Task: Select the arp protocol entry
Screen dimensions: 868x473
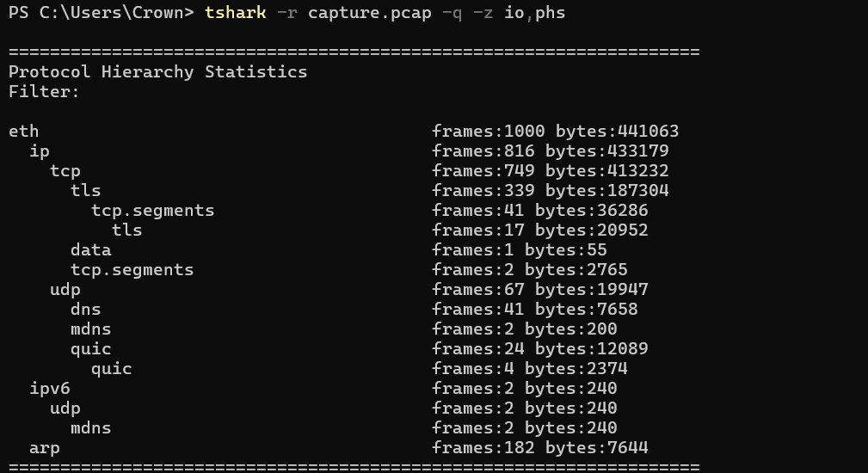Action: [x=44, y=448]
